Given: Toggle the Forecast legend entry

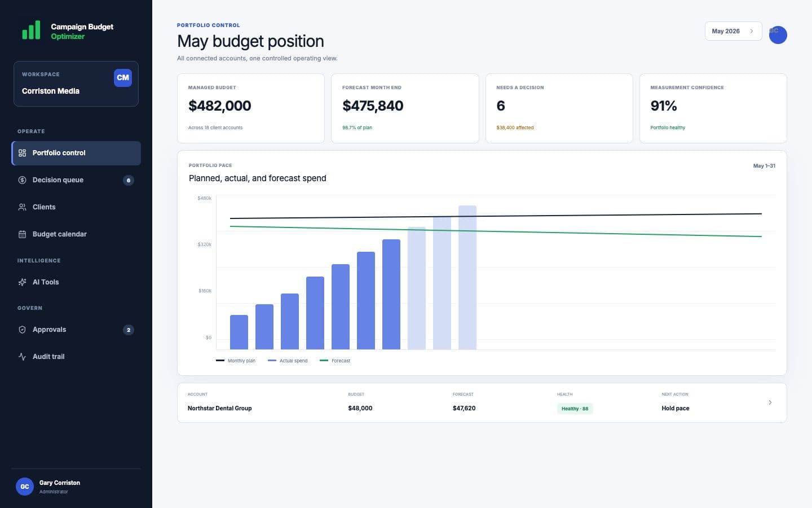Looking at the screenshot, I should click(x=335, y=361).
